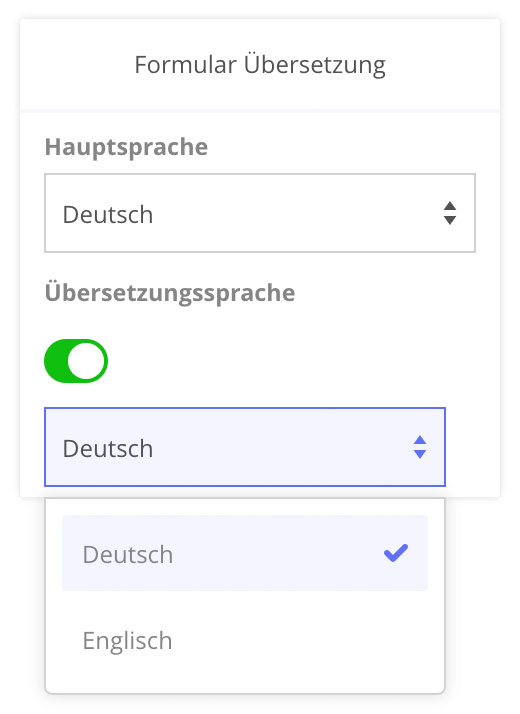Click gray down arrow in Hauptsprache select

point(450,220)
